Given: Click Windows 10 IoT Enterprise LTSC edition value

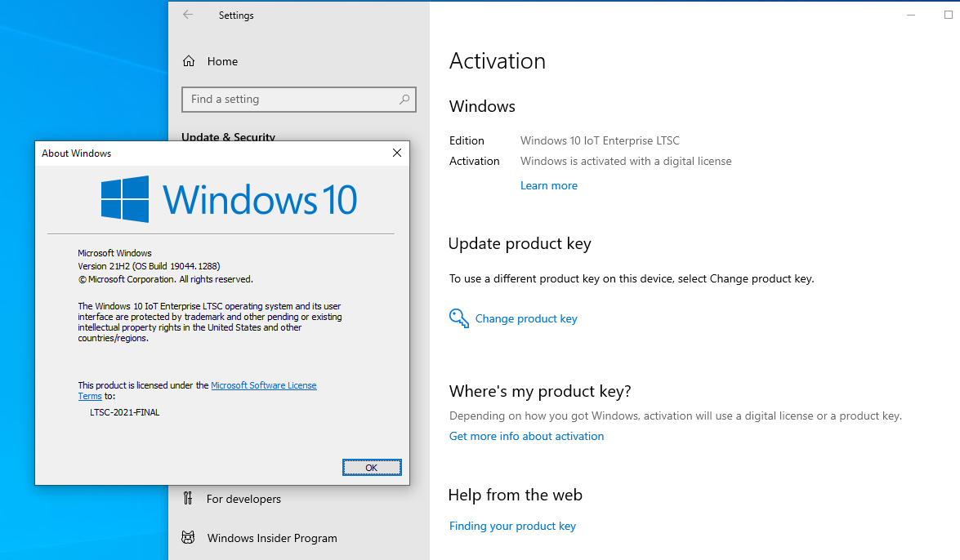Looking at the screenshot, I should [x=600, y=140].
